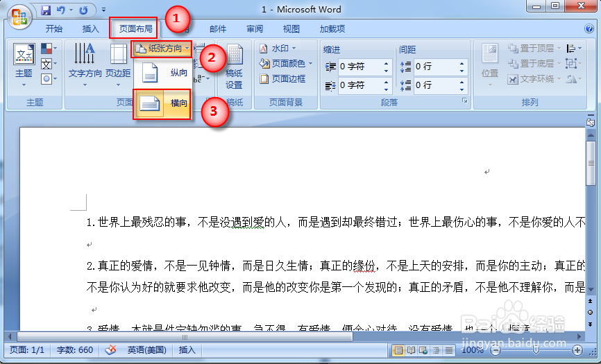This screenshot has width=601, height=364.
Task: Toggle the ruler above the vertical scrollbar
Action: point(591,123)
